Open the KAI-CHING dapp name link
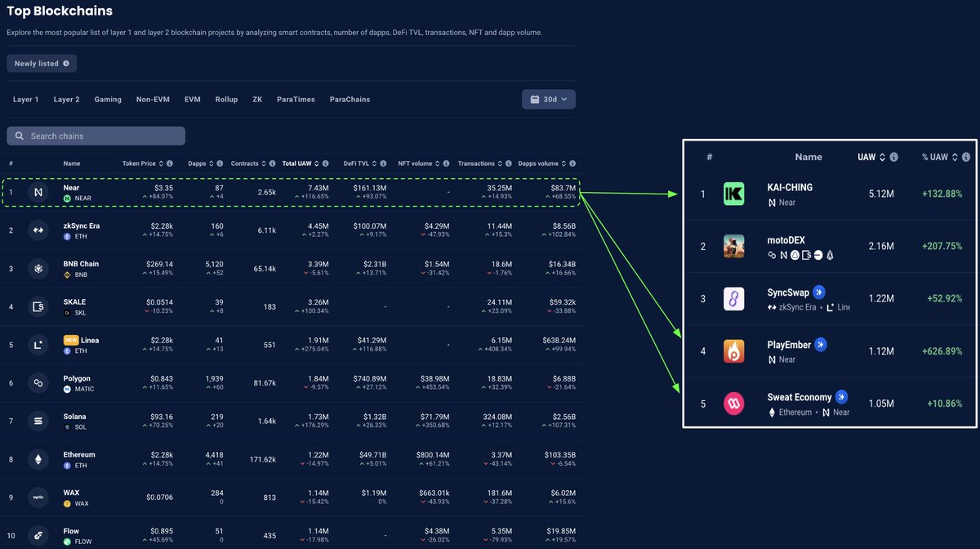The width and height of the screenshot is (980, 549). (790, 188)
